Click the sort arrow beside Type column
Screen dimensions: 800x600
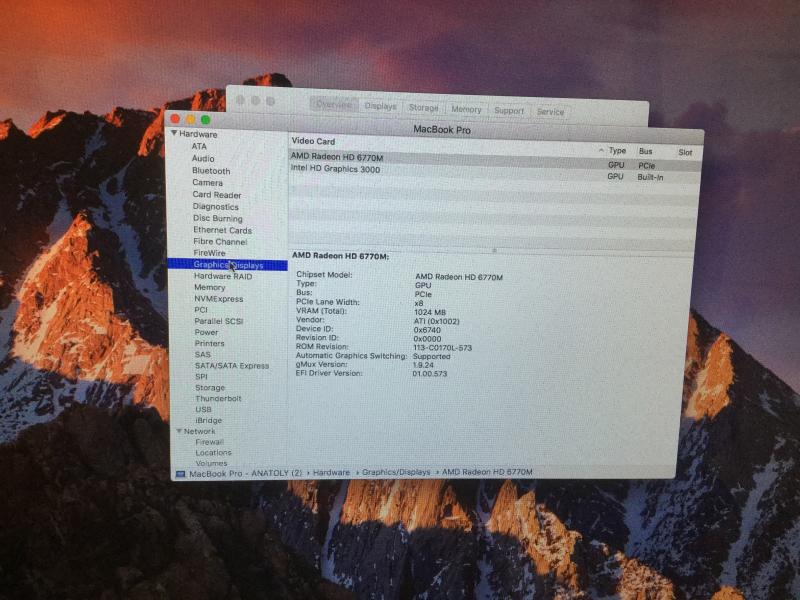coord(601,150)
